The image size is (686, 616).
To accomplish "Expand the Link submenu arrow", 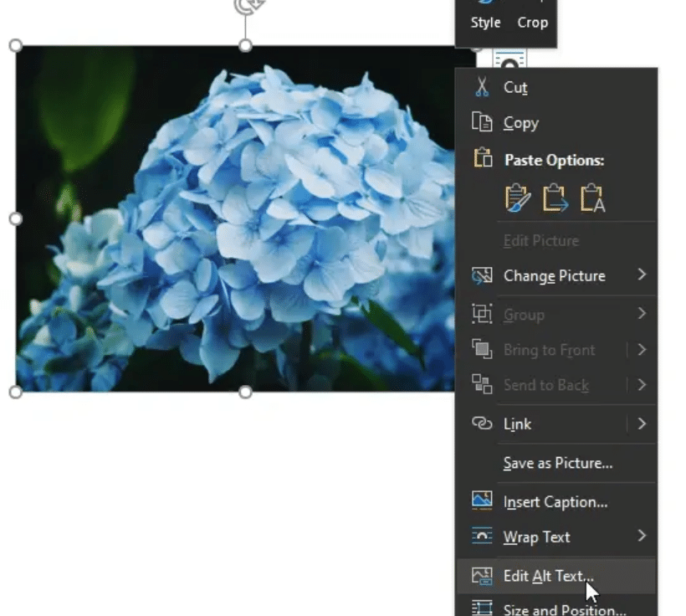I will [642, 423].
